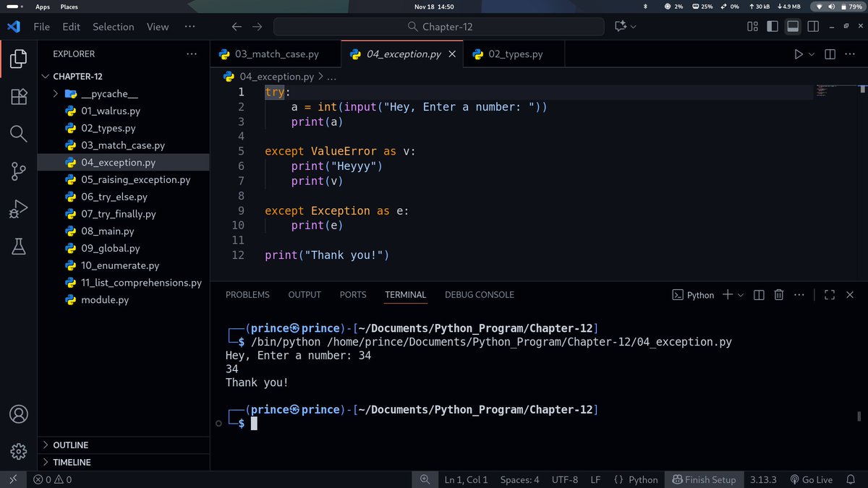The height and width of the screenshot is (488, 868).
Task: Split the terminal
Action: [759, 295]
